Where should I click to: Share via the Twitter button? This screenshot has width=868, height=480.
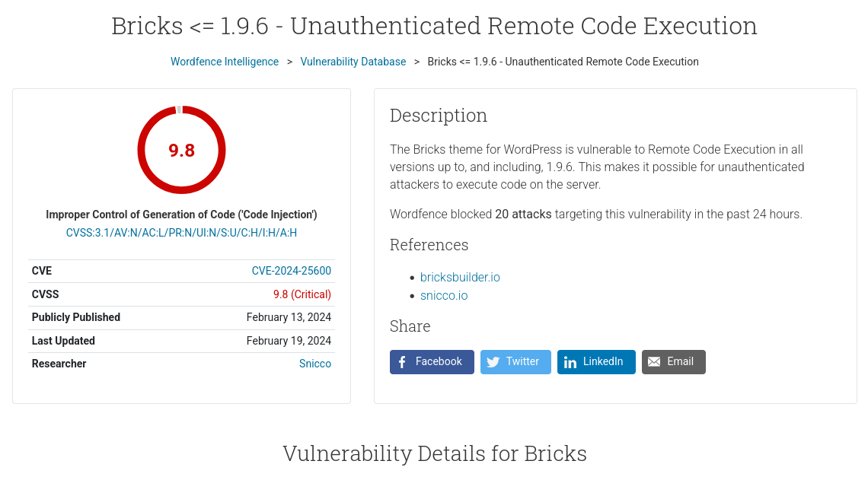click(x=515, y=362)
